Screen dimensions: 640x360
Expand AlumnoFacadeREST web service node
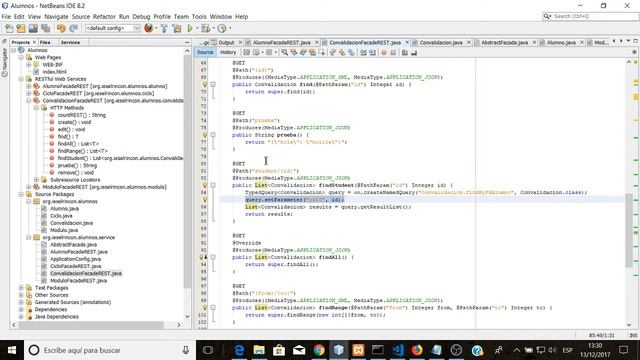[x=29, y=86]
